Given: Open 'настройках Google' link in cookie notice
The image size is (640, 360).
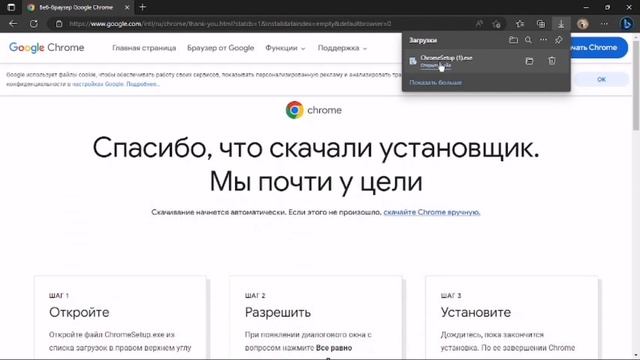Looking at the screenshot, I should click(98, 84).
